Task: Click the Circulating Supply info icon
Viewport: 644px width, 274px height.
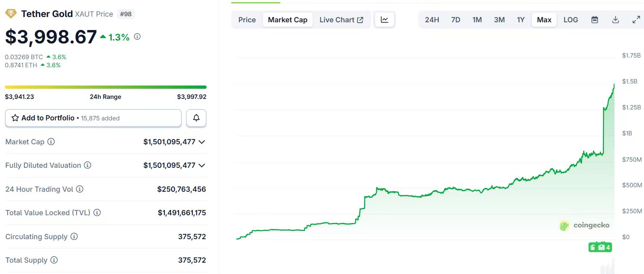Action: [74, 237]
